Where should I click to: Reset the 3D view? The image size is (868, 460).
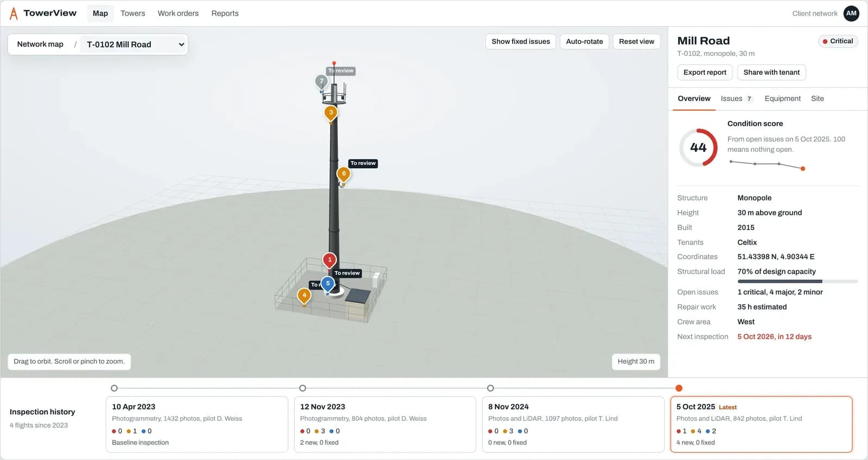[636, 42]
